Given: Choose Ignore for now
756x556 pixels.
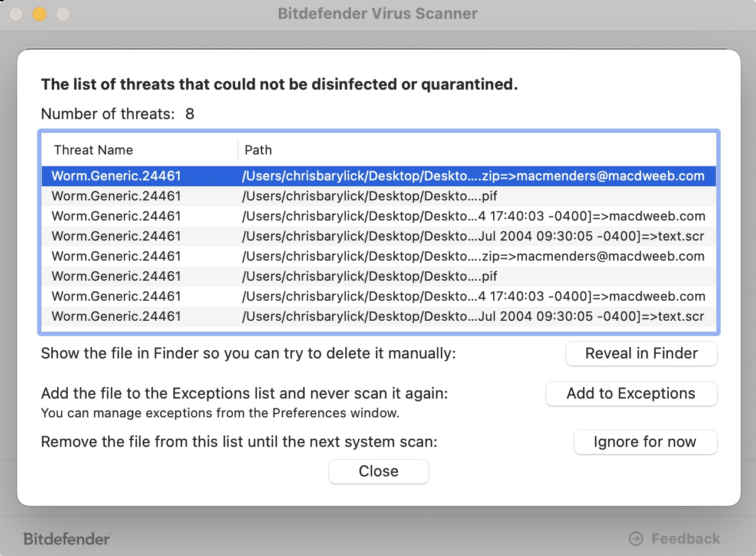Looking at the screenshot, I should click(x=645, y=442).
